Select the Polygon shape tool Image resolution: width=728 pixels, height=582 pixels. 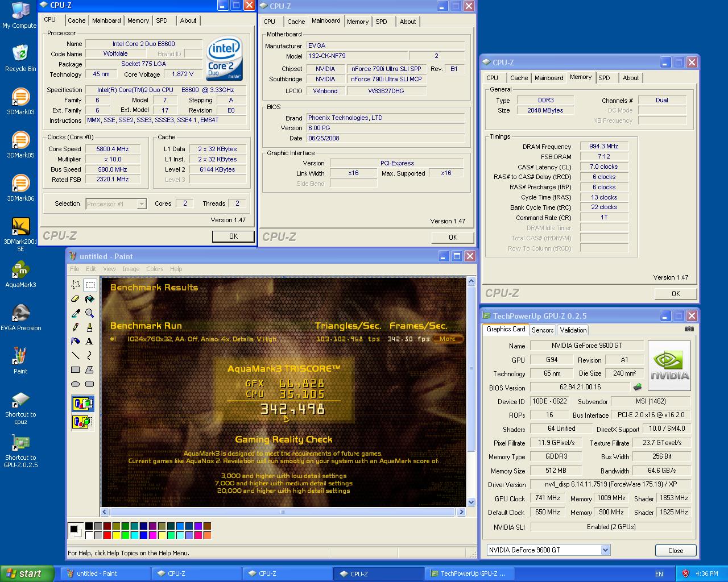tap(90, 370)
